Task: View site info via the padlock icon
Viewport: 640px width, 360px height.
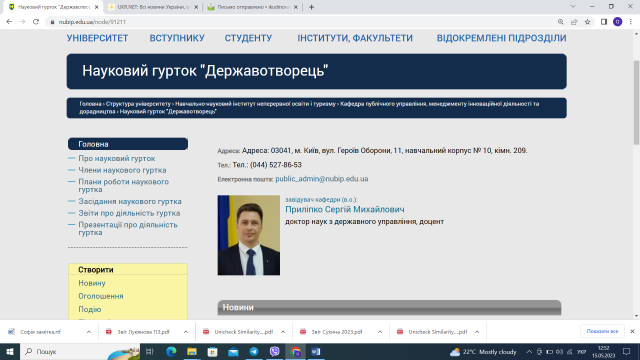Action: click(52, 22)
